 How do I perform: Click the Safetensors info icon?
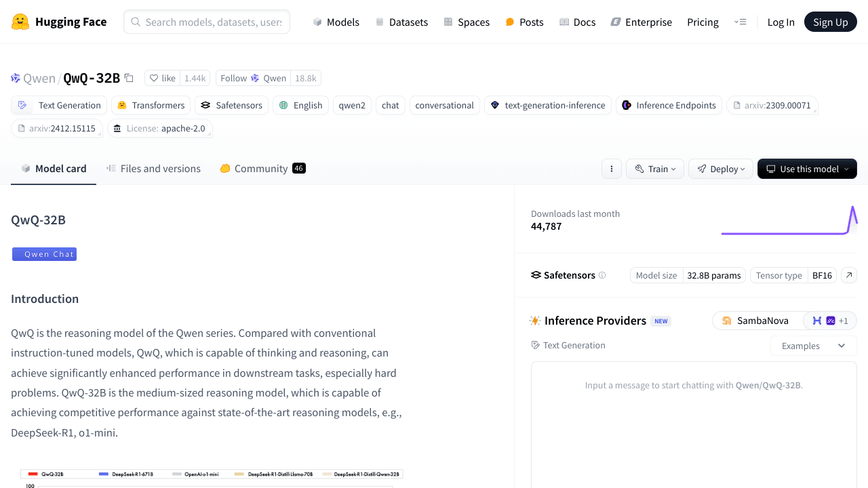[602, 275]
